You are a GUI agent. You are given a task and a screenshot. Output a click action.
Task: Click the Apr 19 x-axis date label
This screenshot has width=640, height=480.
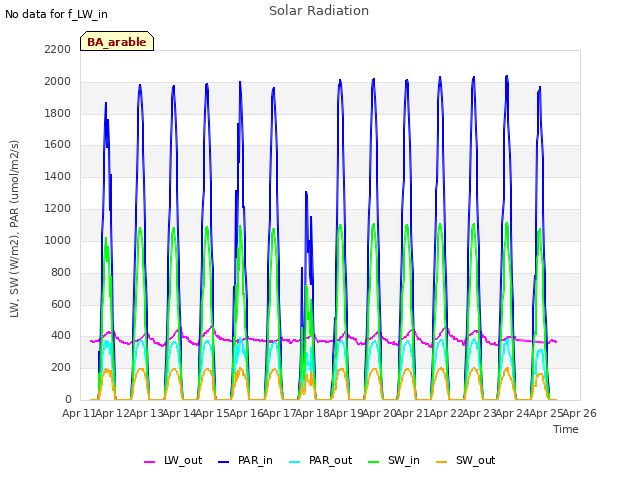(346, 413)
